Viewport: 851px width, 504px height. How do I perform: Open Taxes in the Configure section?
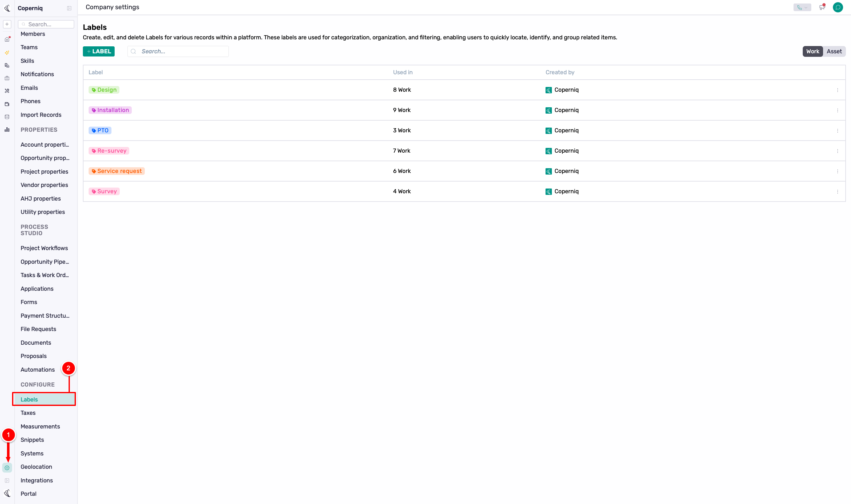coord(28,413)
